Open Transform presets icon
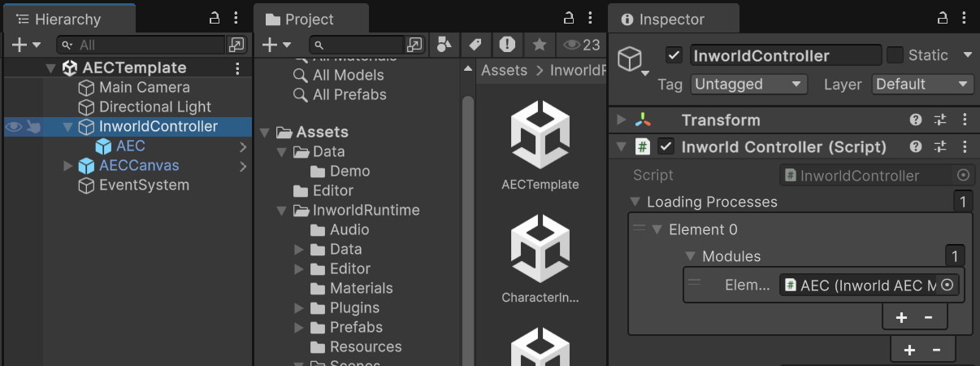Image resolution: width=980 pixels, height=366 pixels. click(x=940, y=120)
